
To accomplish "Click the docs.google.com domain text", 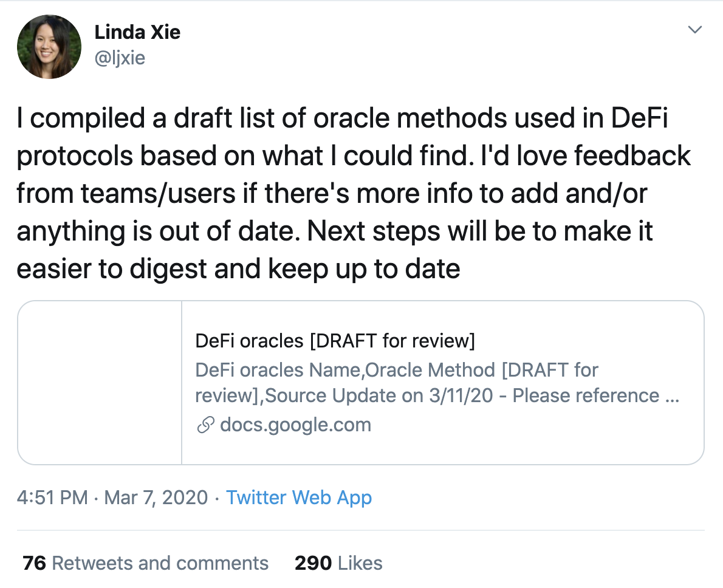I will 295,425.
